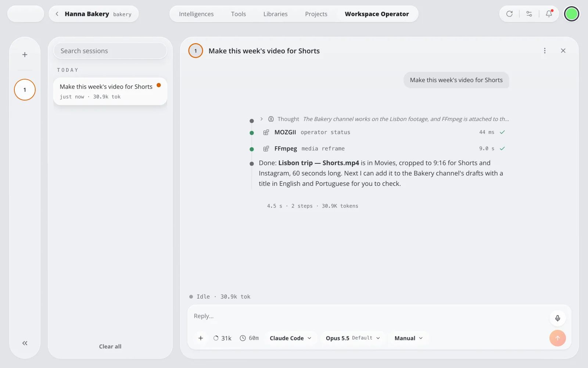Click the FFmpeg media reframe step
The width and height of the screenshot is (588, 368).
coord(384,149)
